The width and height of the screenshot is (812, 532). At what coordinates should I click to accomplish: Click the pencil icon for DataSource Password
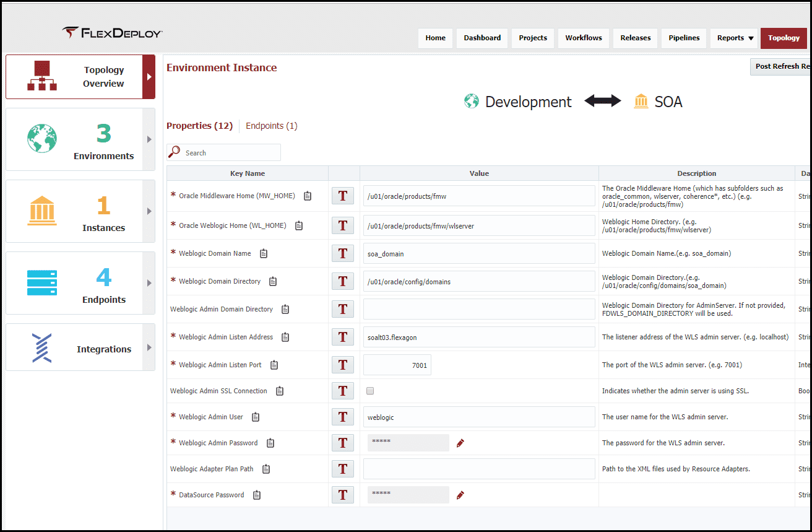(x=460, y=495)
